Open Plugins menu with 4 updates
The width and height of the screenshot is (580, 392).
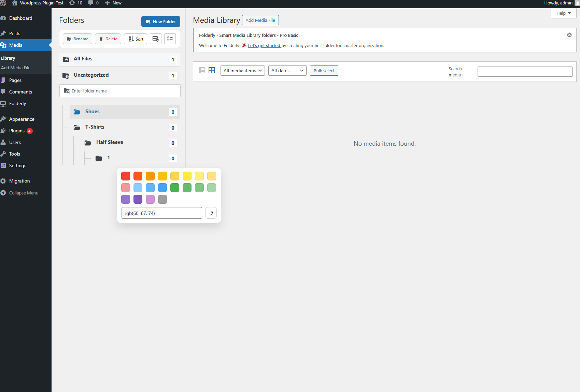[x=26, y=131]
